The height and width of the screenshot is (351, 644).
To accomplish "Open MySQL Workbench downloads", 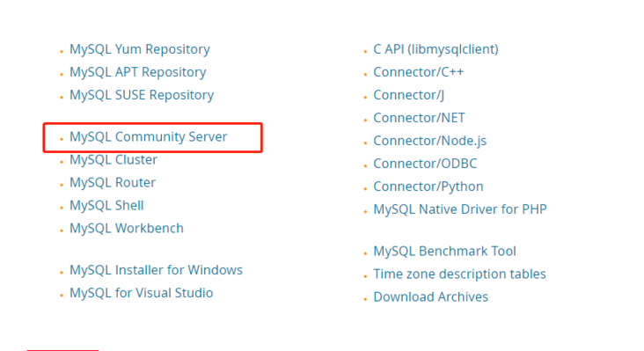I will pos(127,228).
